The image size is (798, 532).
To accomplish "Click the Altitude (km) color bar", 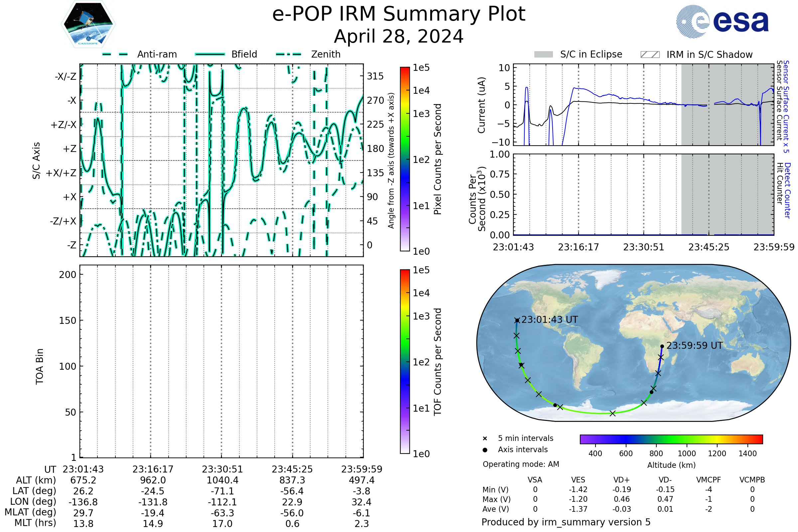I will pos(671,439).
